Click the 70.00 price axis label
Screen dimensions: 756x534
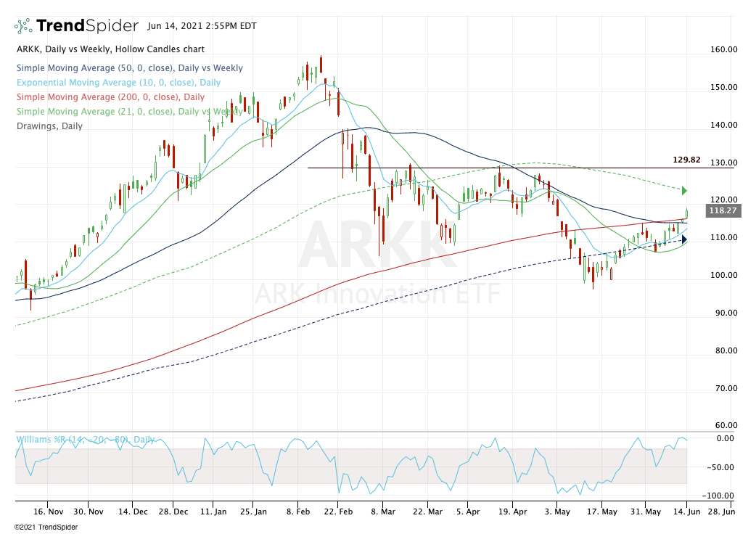[726, 388]
